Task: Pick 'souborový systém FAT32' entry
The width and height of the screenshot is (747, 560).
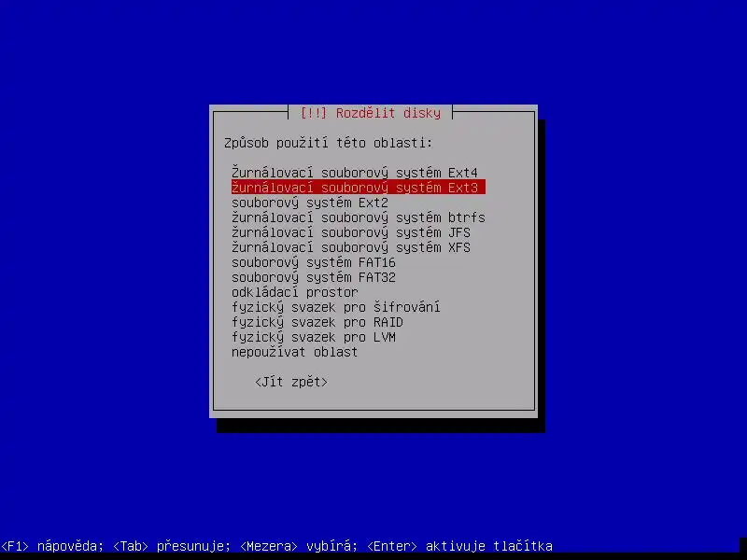Action: point(314,277)
